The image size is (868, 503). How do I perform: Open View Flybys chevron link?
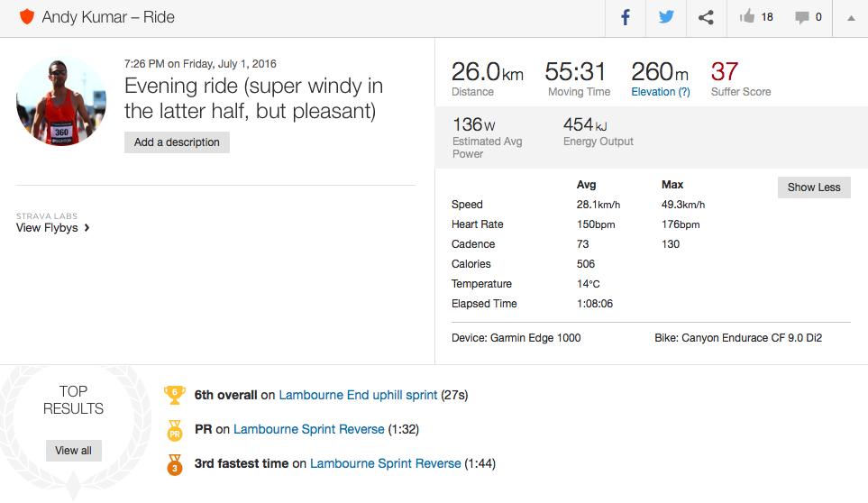click(53, 228)
